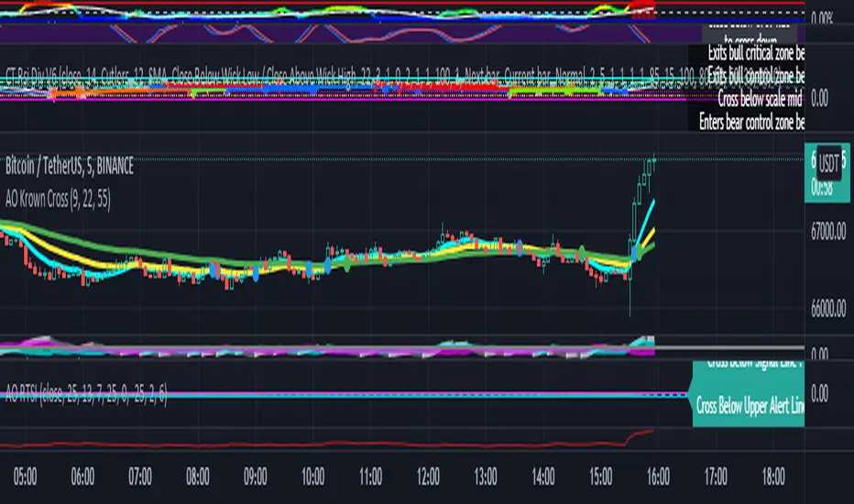Click the 17:00 time axis label
The image size is (854, 504).
716,477
